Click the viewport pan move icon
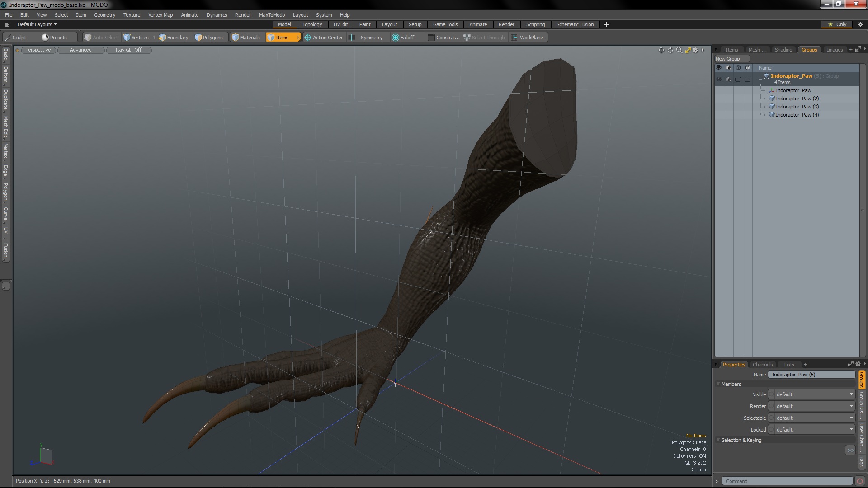 point(661,50)
